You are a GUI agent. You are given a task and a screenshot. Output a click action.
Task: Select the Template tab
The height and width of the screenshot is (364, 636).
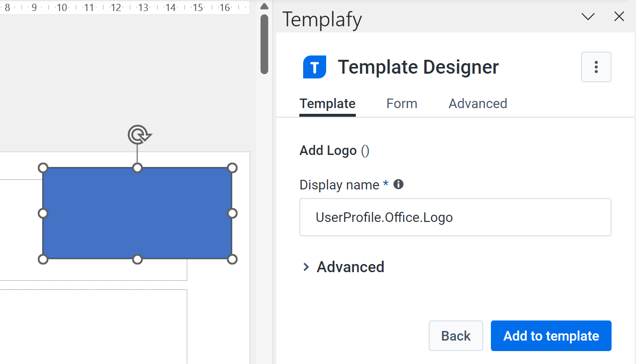pyautogui.click(x=328, y=103)
